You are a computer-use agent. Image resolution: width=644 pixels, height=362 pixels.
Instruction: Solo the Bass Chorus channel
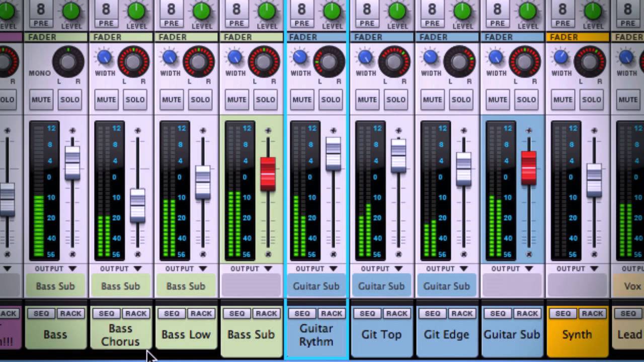pyautogui.click(x=135, y=100)
